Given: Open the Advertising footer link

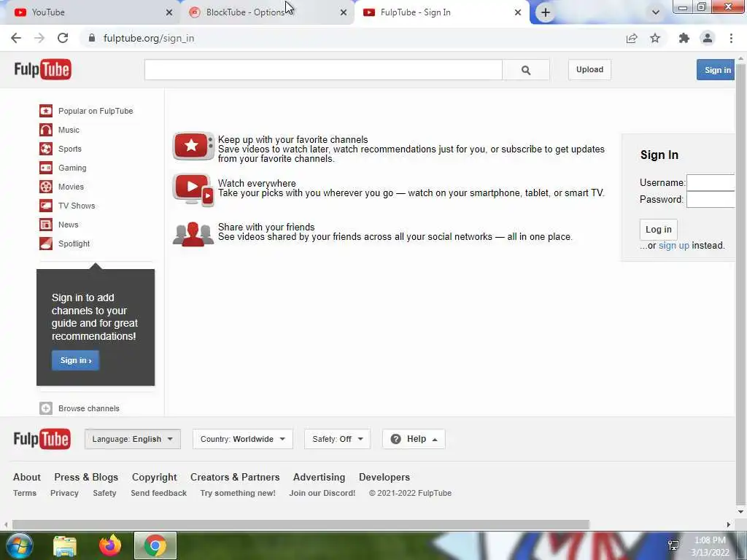Looking at the screenshot, I should (x=320, y=477).
